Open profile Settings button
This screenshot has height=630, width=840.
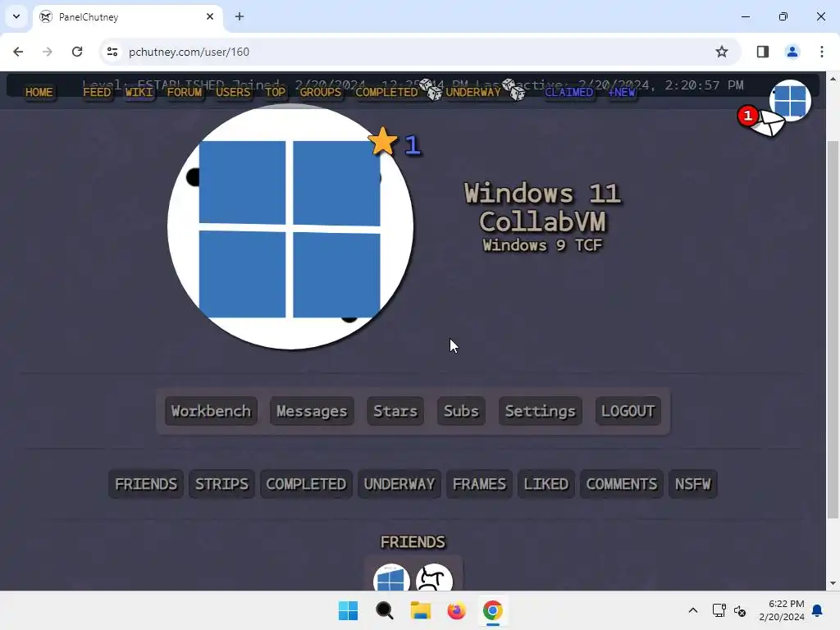point(540,411)
